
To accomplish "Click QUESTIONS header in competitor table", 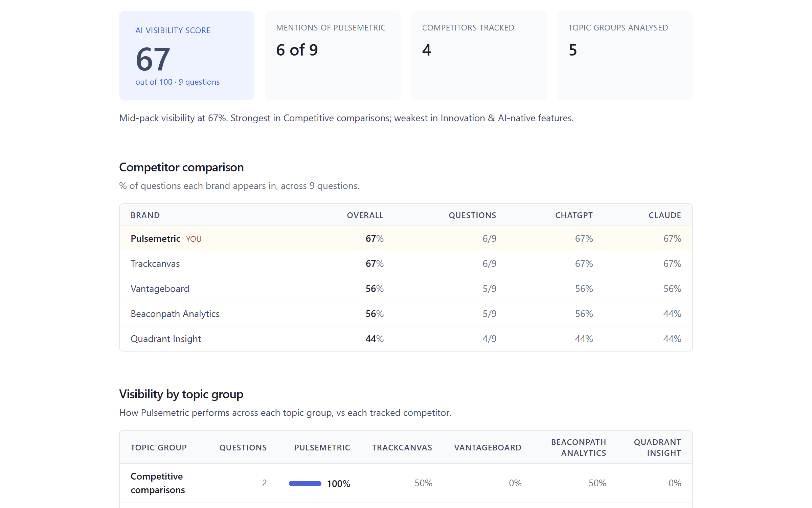I will pyautogui.click(x=472, y=215).
